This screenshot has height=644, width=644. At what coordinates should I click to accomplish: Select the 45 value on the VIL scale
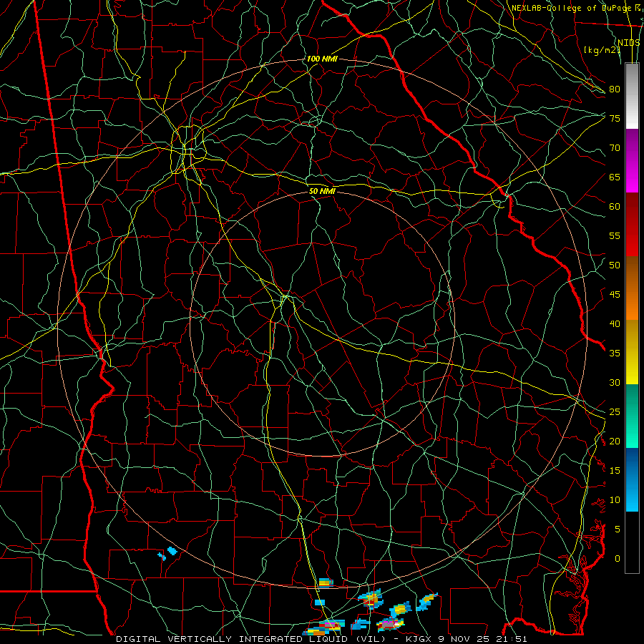(615, 295)
